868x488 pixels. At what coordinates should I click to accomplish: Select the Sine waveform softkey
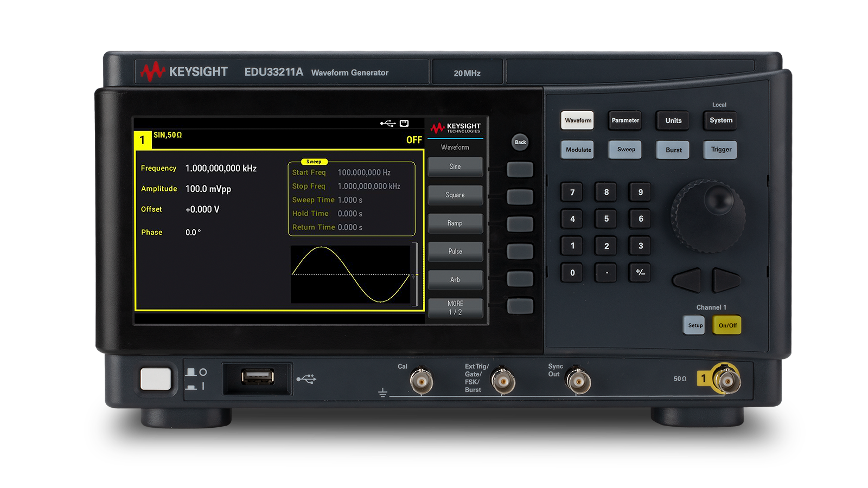tap(455, 166)
